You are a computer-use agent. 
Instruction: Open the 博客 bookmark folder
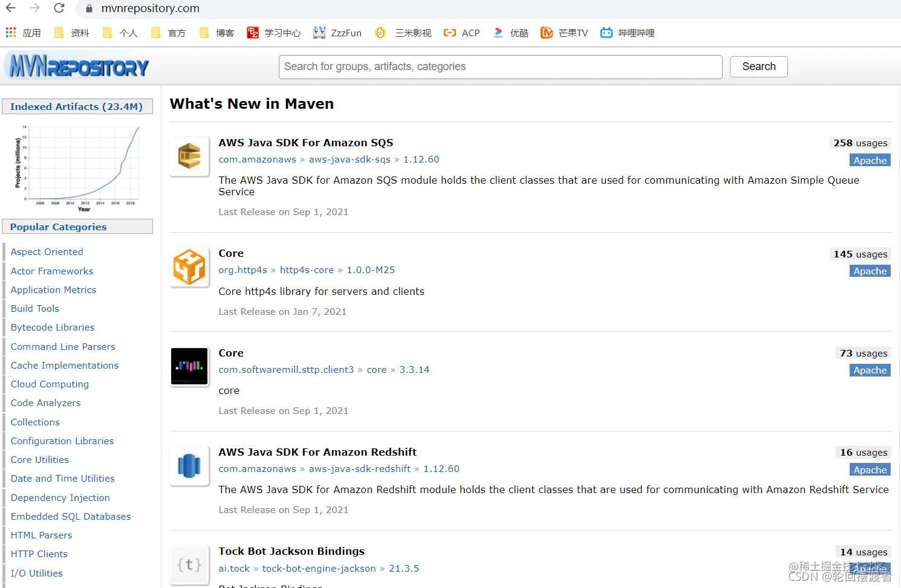pyautogui.click(x=216, y=33)
